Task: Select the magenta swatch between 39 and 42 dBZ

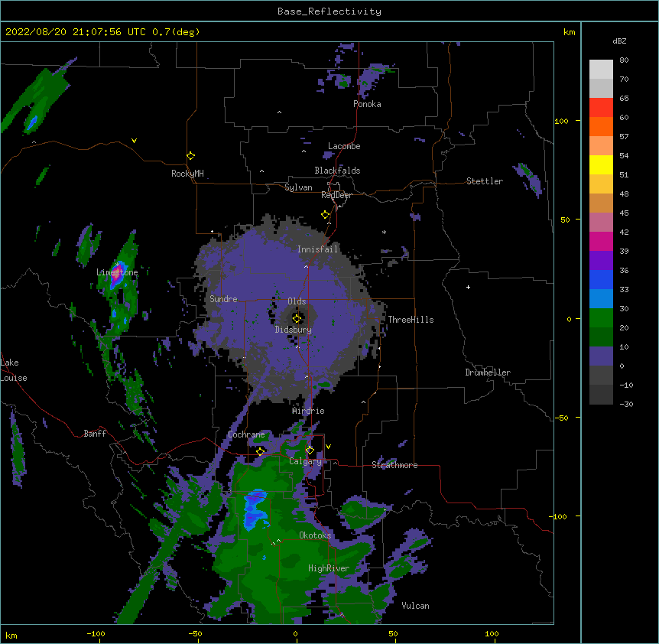Action: (601, 241)
